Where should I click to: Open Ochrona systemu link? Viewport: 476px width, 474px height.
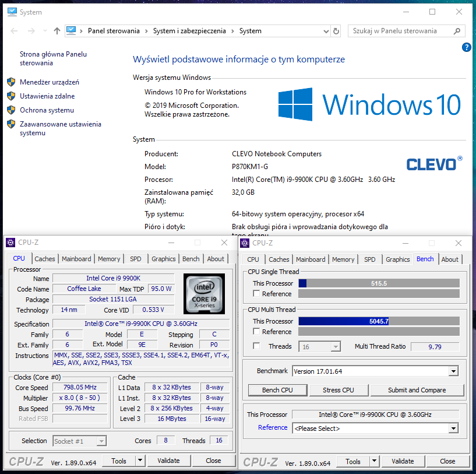pos(47,110)
